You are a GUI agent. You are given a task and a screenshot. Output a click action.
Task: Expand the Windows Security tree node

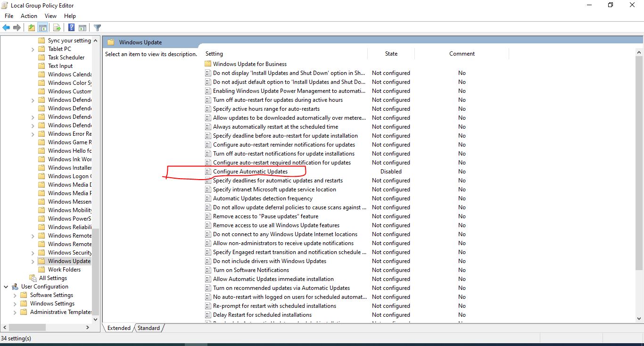[x=33, y=253]
